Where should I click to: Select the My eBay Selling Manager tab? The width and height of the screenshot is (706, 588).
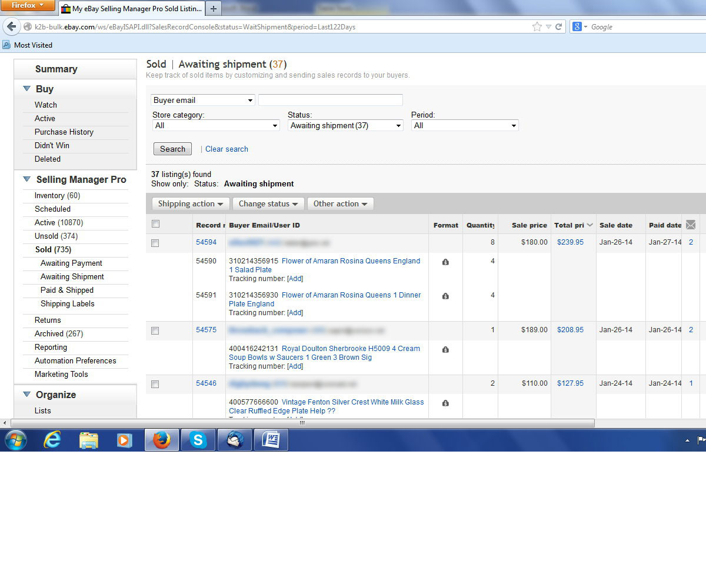click(132, 9)
